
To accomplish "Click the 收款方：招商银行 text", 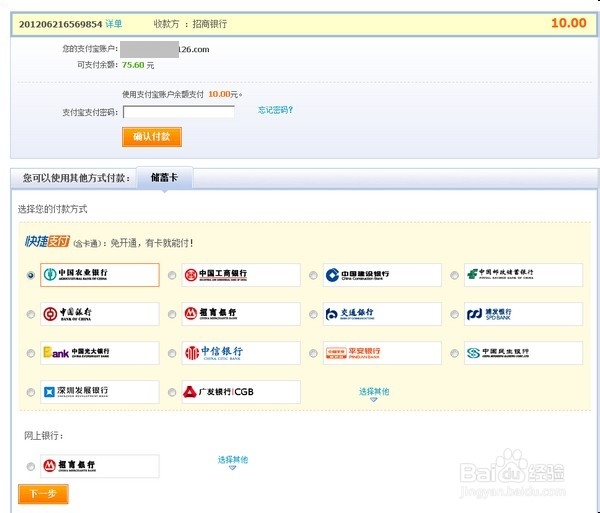I will 190,24.
